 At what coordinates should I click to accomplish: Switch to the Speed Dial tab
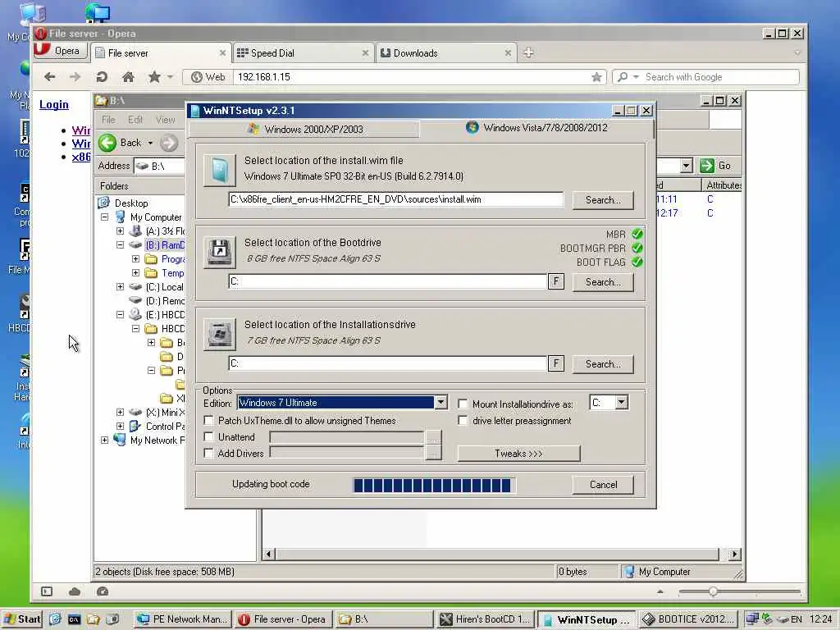click(x=304, y=53)
